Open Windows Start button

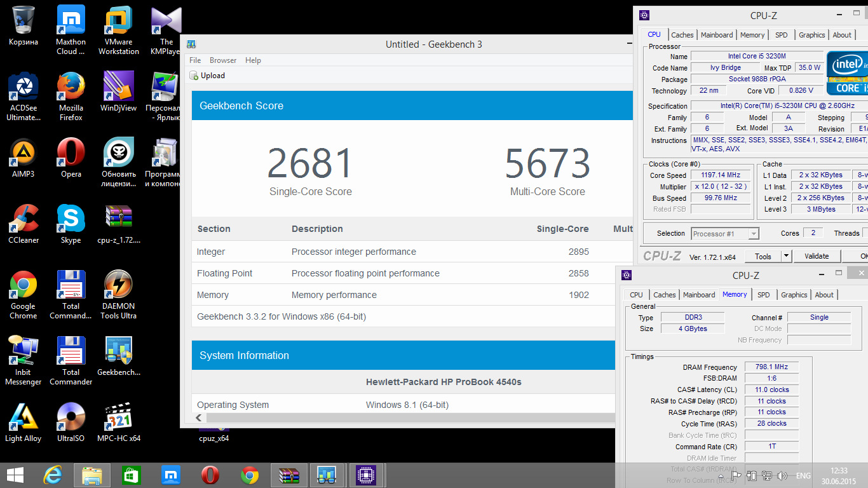pyautogui.click(x=15, y=475)
